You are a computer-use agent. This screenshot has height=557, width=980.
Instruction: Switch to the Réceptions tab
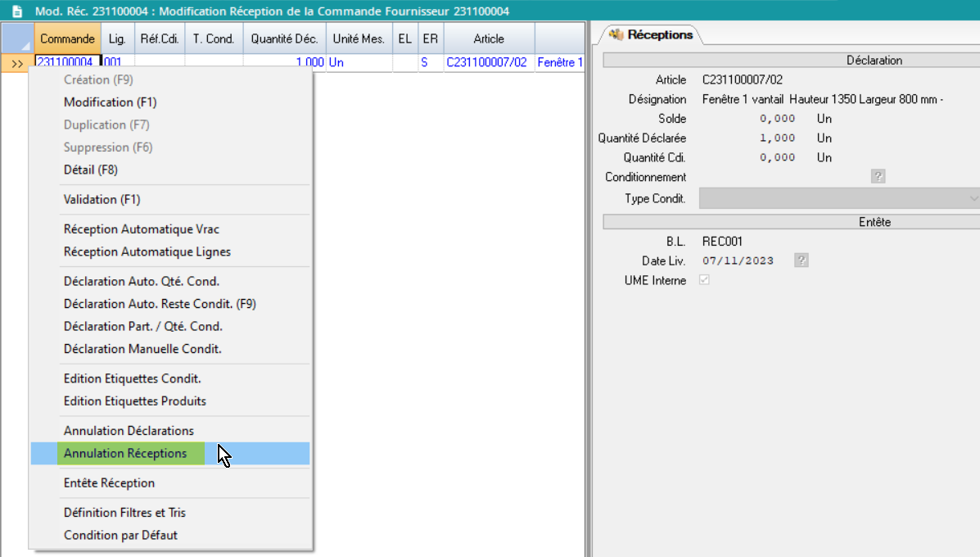click(x=652, y=34)
